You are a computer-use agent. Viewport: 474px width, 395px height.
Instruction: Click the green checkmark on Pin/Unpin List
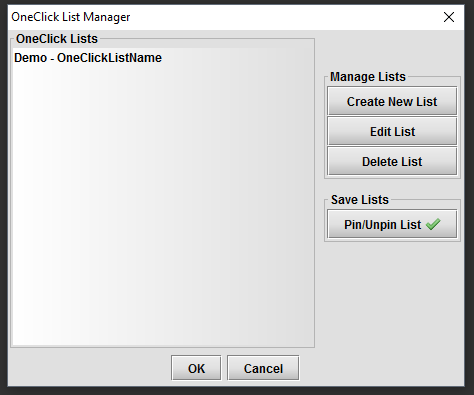(x=433, y=224)
